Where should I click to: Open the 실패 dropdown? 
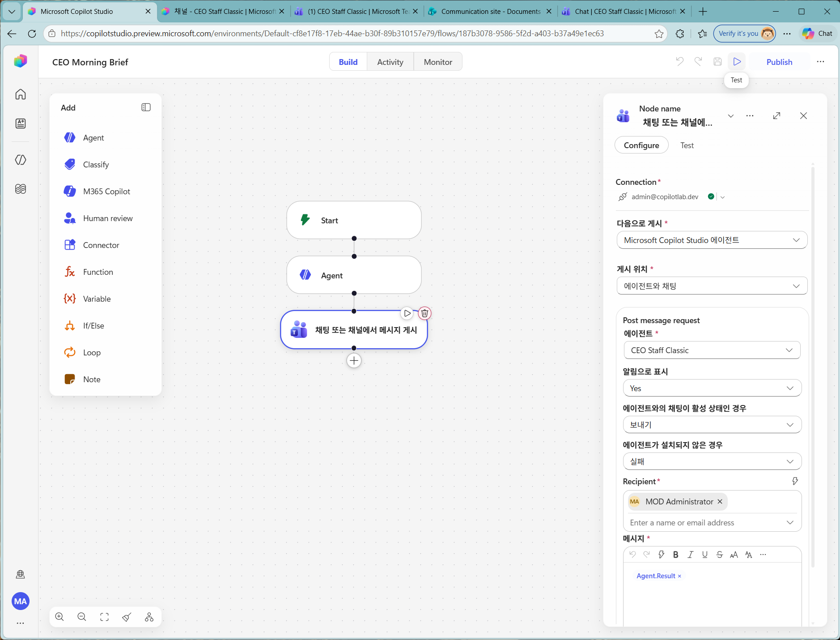[x=712, y=462]
